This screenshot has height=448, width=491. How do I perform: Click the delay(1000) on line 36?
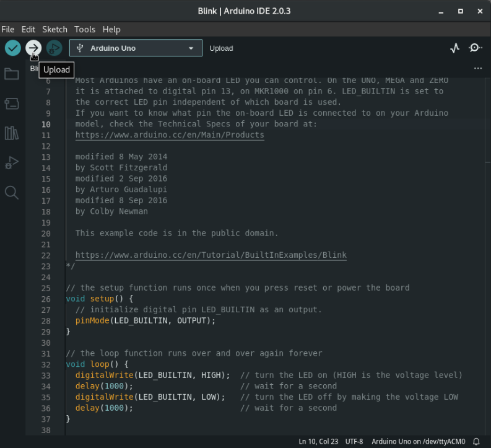(x=104, y=408)
